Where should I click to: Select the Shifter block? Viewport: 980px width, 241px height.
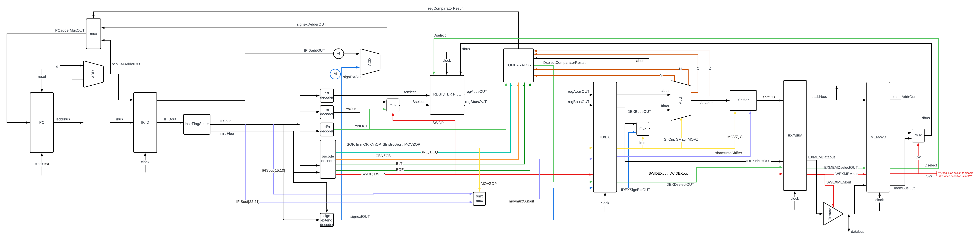pos(743,101)
